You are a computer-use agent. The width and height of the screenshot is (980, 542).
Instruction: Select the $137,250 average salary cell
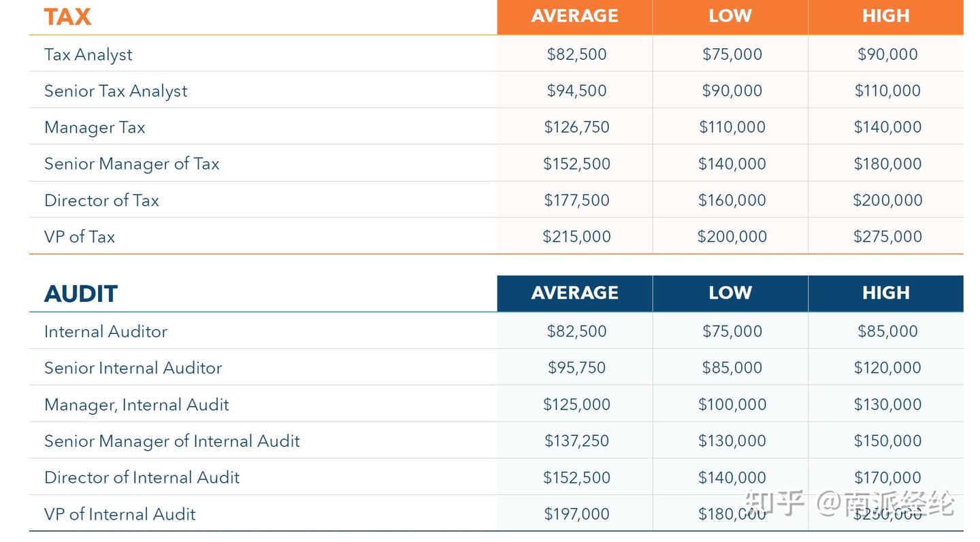click(576, 441)
